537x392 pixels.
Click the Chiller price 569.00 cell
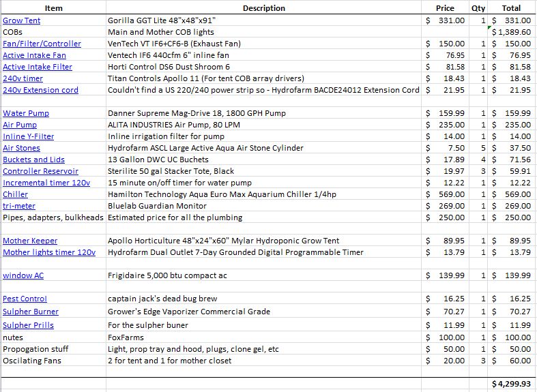coord(445,194)
